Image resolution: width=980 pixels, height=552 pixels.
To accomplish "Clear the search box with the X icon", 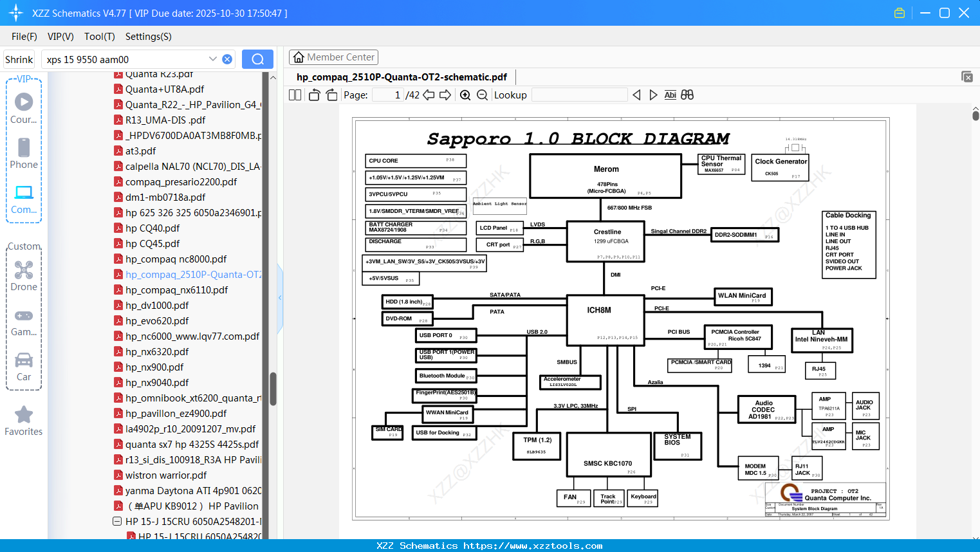I will pos(227,59).
